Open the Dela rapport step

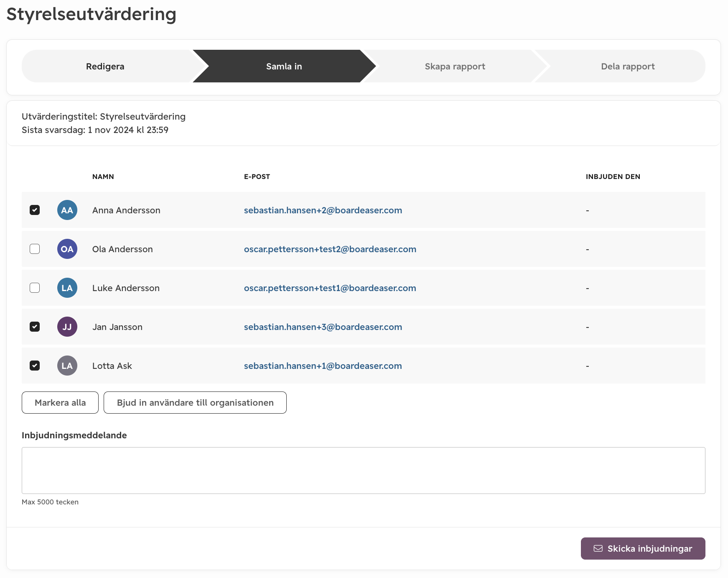pos(628,66)
